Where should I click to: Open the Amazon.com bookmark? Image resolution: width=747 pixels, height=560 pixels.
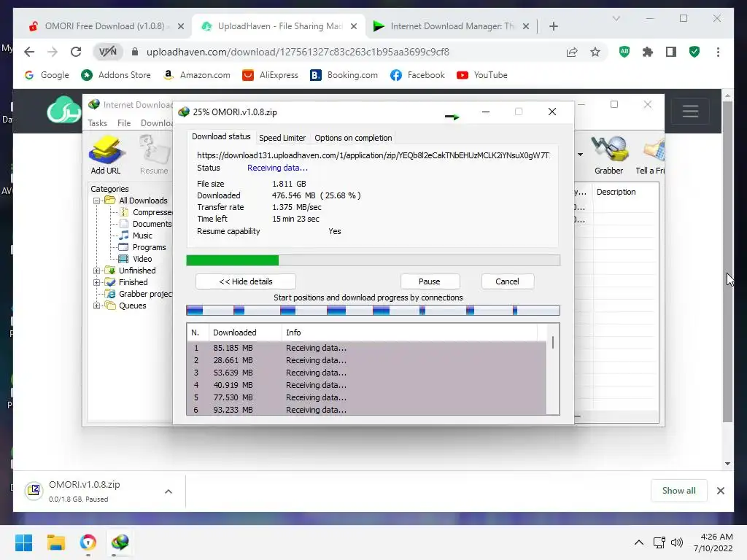(x=196, y=75)
